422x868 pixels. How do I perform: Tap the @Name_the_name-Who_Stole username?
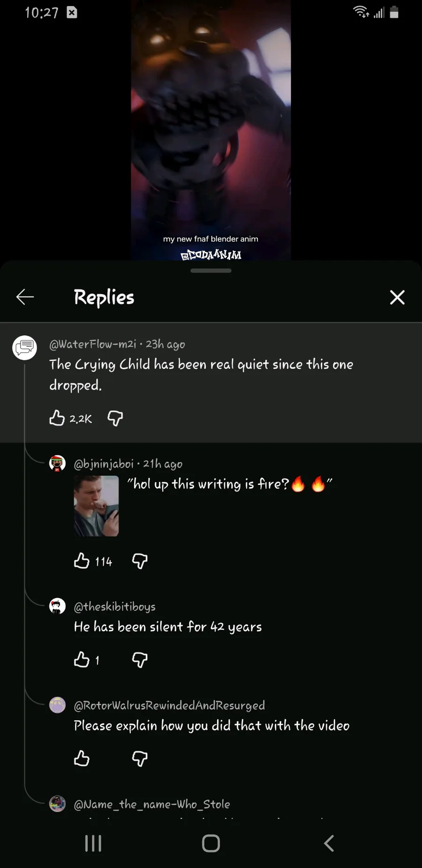click(x=152, y=804)
